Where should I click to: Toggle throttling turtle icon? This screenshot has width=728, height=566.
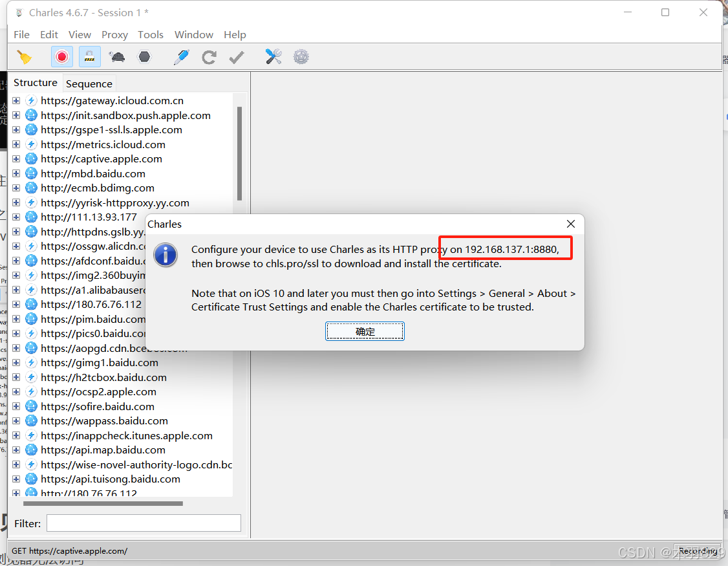pos(117,57)
